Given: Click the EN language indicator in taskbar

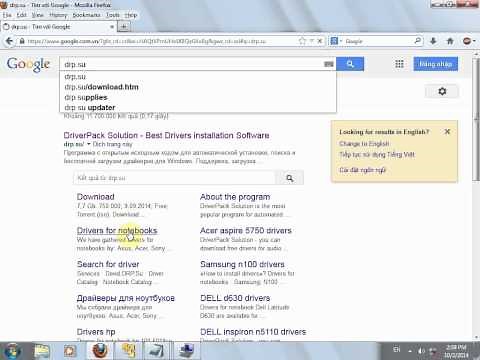Looking at the screenshot, I should [x=396, y=350].
